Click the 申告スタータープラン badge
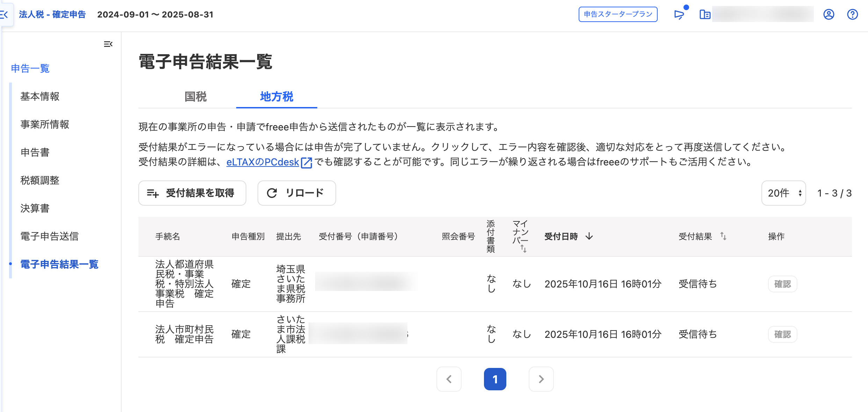Image resolution: width=868 pixels, height=412 pixels. (618, 14)
